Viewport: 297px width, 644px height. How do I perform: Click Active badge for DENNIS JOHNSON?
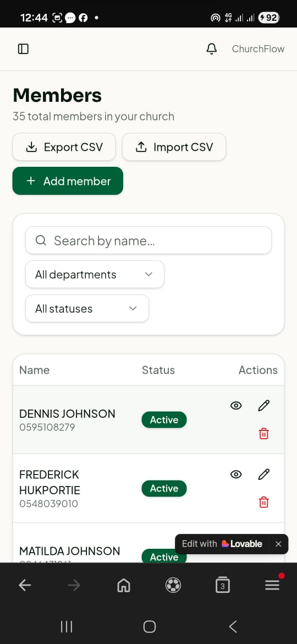(x=164, y=420)
